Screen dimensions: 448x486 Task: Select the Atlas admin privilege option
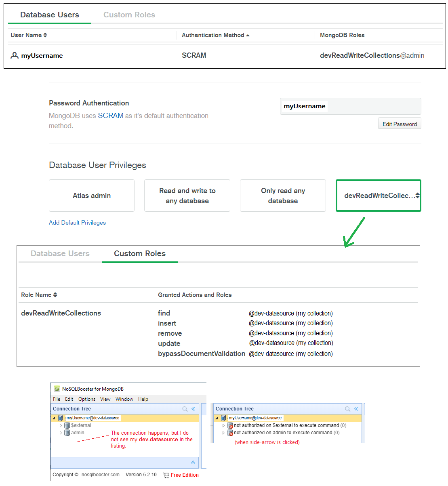pos(92,196)
